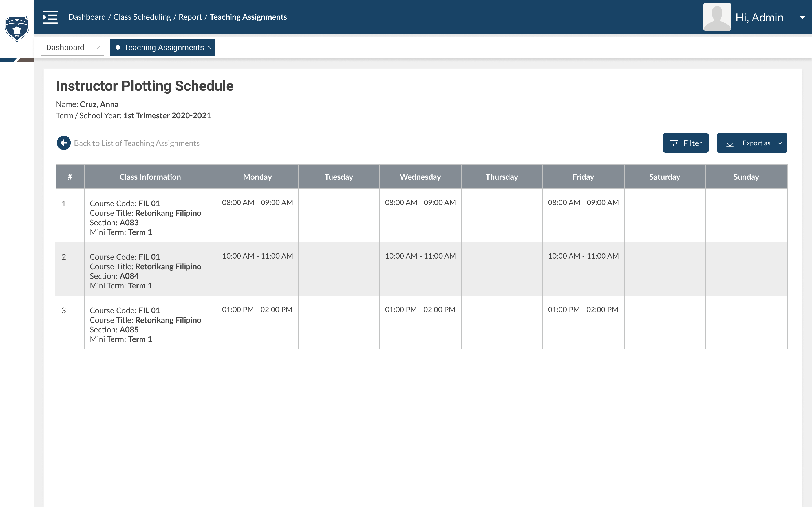This screenshot has width=812, height=507.
Task: Click the unsaved changes dot on Teaching Assignments tab
Action: [118, 47]
